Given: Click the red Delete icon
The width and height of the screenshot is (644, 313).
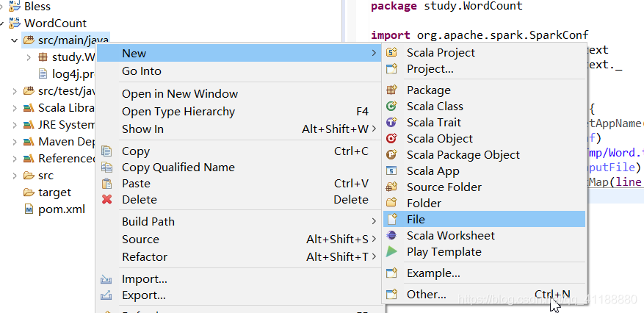Looking at the screenshot, I should [x=107, y=200].
